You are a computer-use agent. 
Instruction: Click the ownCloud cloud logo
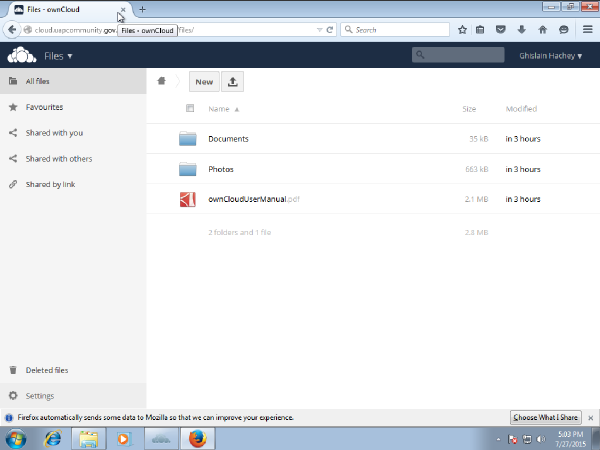pyautogui.click(x=22, y=55)
